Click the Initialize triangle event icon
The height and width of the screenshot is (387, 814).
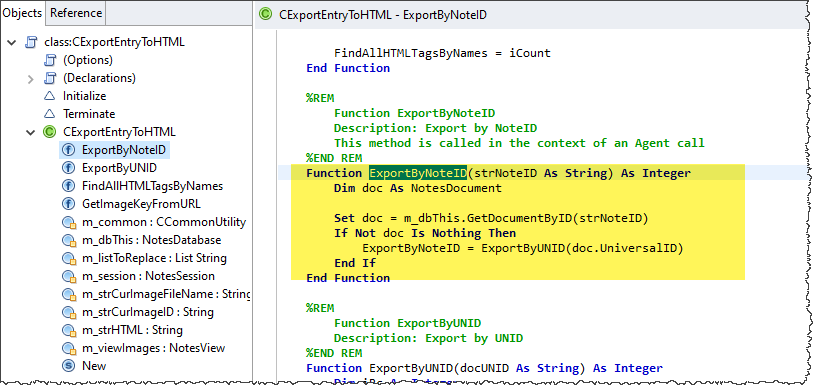(x=49, y=96)
